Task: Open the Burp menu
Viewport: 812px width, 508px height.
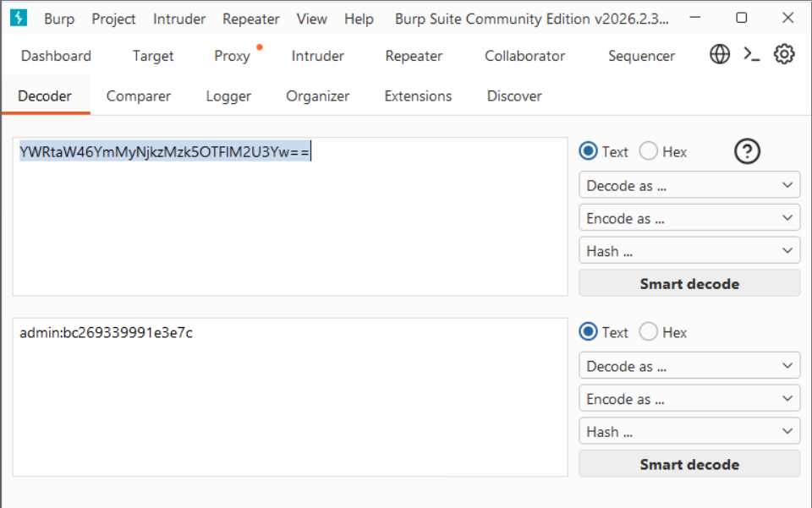Action: 59,19
